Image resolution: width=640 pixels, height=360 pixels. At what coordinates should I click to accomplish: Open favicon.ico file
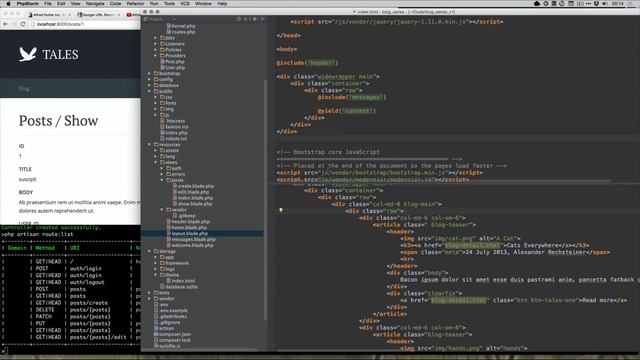pyautogui.click(x=174, y=127)
